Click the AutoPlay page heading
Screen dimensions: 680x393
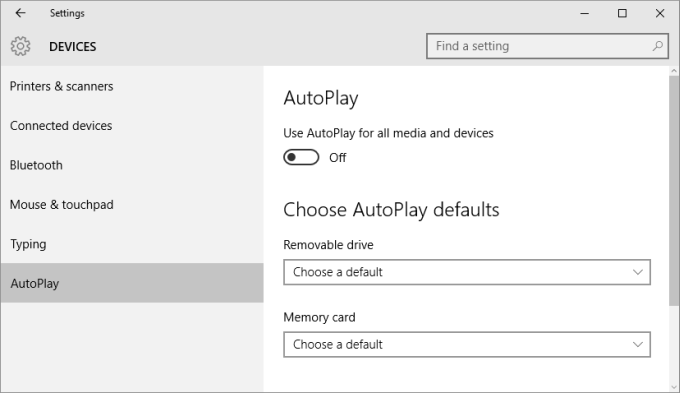pos(321,98)
